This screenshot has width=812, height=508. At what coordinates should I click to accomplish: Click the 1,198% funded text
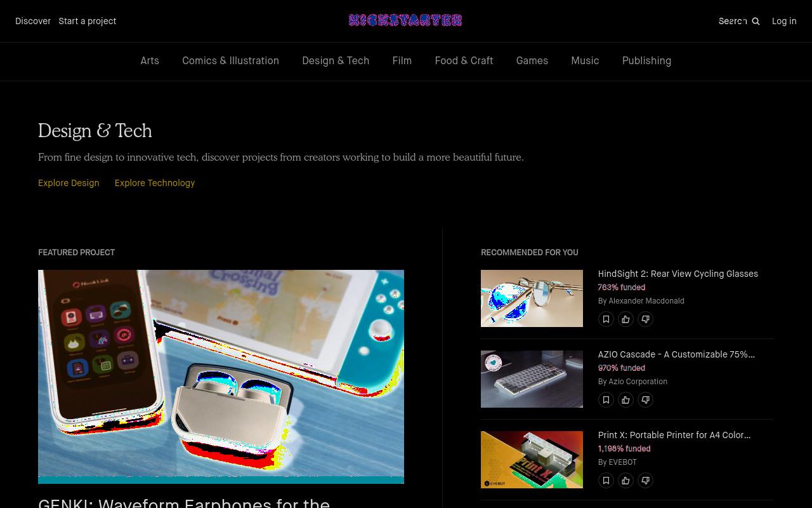[x=624, y=449]
